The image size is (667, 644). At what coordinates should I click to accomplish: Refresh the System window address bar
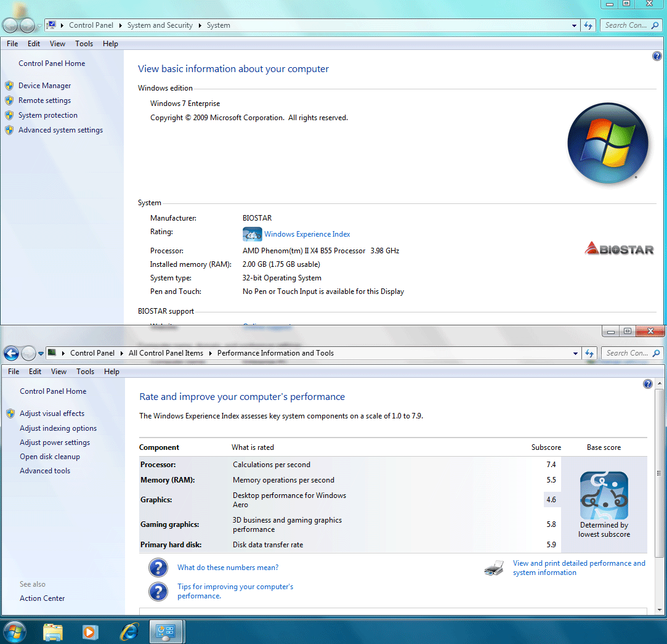588,25
